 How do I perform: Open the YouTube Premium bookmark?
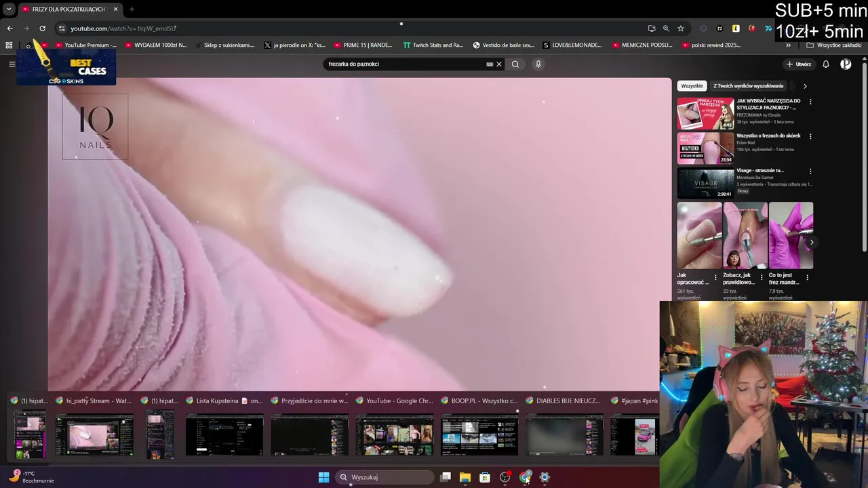(x=85, y=45)
